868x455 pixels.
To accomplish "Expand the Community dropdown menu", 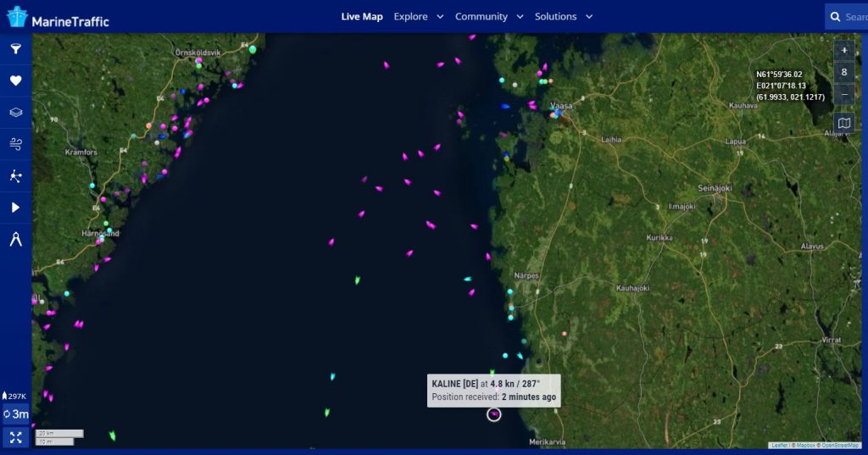I will pyautogui.click(x=489, y=16).
